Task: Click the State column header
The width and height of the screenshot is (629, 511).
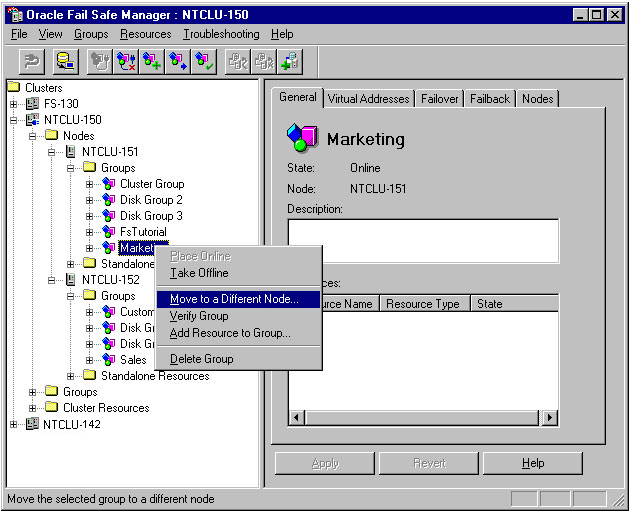Action: pyautogui.click(x=515, y=304)
